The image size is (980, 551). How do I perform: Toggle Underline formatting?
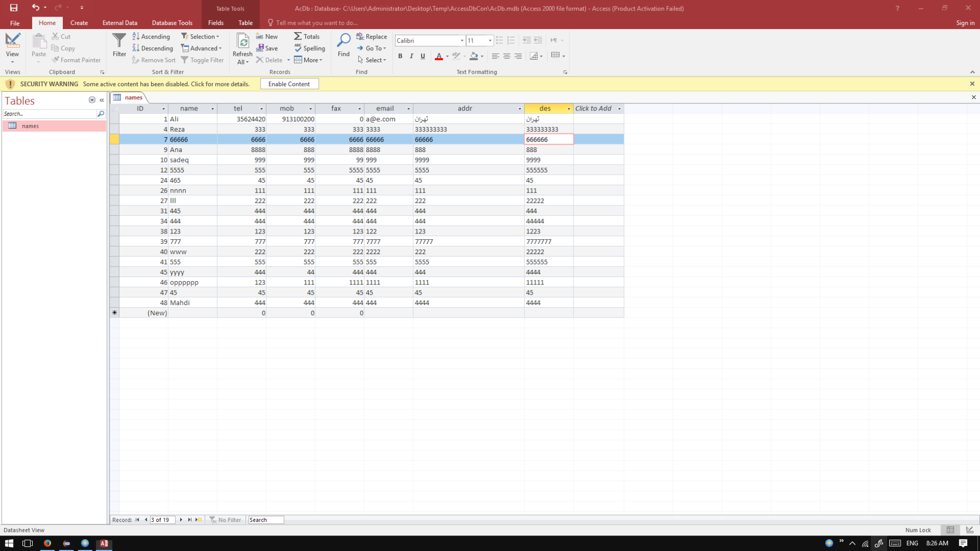[x=423, y=56]
